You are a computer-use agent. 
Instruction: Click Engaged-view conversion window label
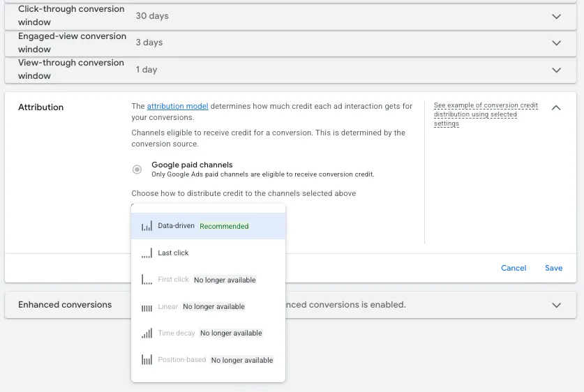(73, 43)
